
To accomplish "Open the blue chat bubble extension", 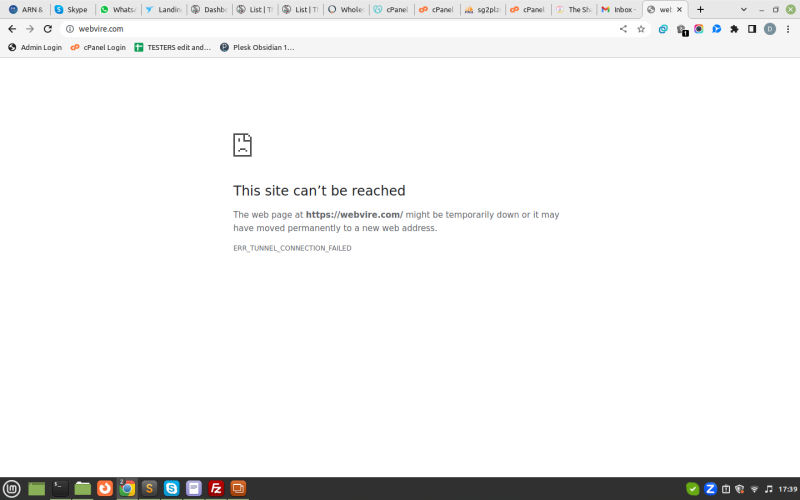I will click(x=716, y=29).
